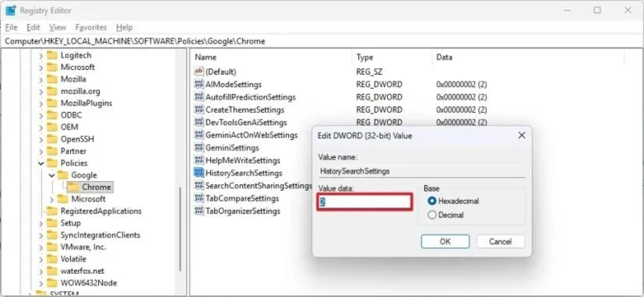Collapse the Policies tree node
644x297 pixels.
click(41, 163)
